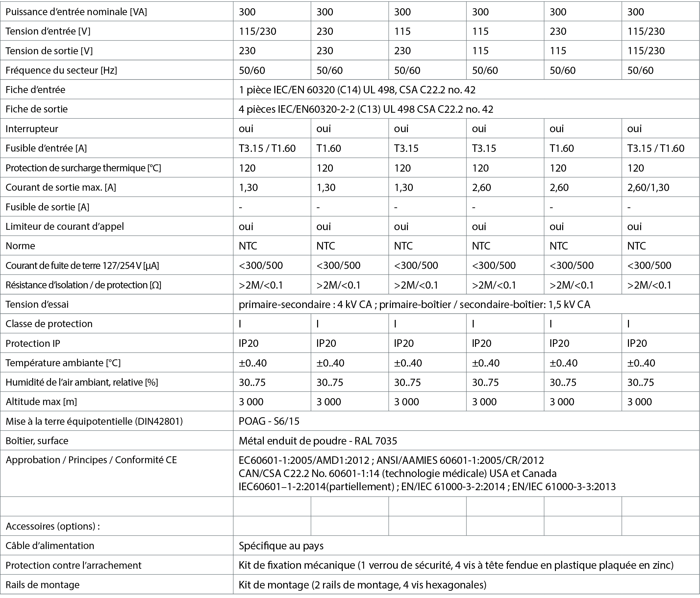Click the 'Interrupteur' row label
The image size is (700, 598).
coord(32,129)
